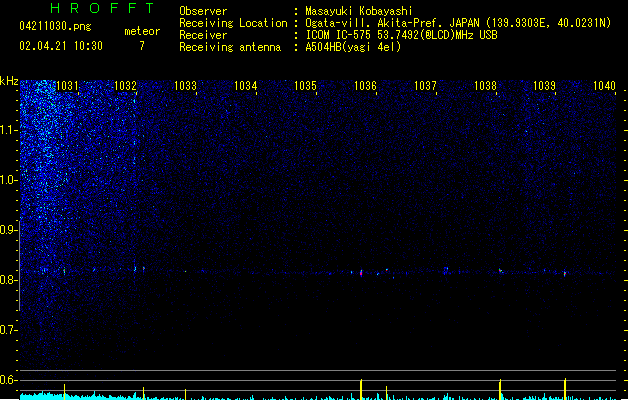Click the 1033 time axis label

pyautogui.click(x=185, y=86)
